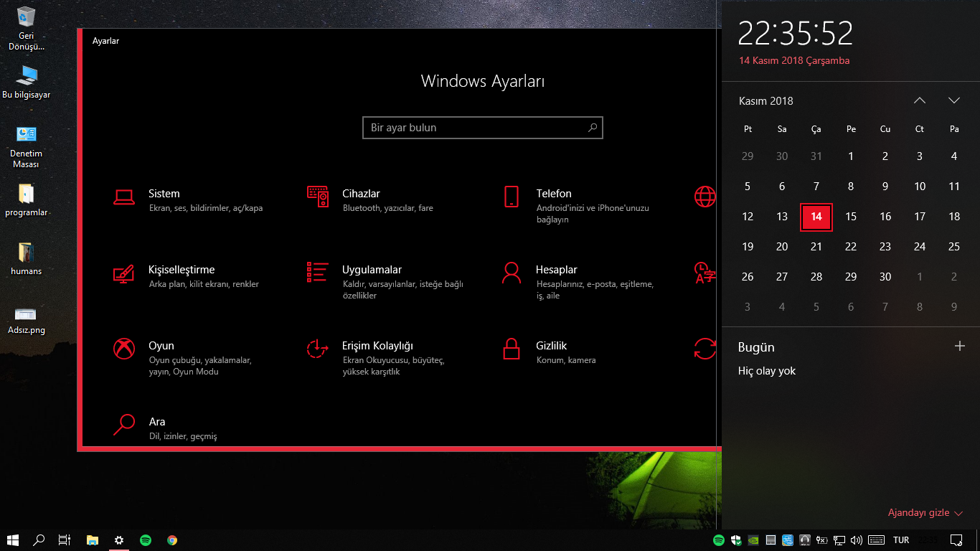980x551 pixels.
Task: Focus the 'Bir ayar bulun' search field
Action: [483, 128]
